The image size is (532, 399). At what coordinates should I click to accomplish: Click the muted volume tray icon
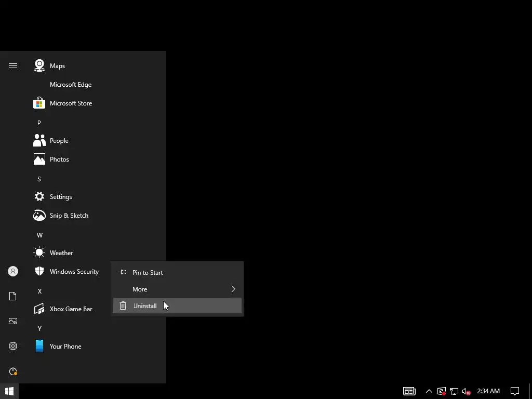[467, 391]
